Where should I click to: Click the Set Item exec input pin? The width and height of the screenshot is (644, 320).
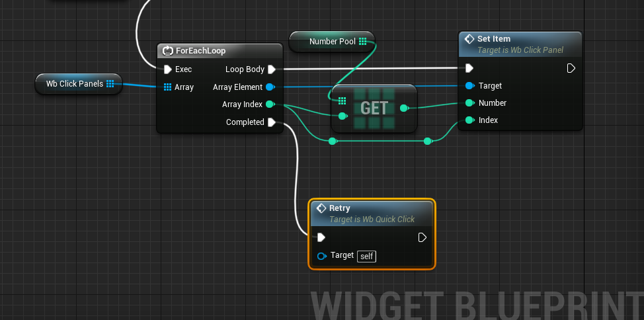pos(469,68)
